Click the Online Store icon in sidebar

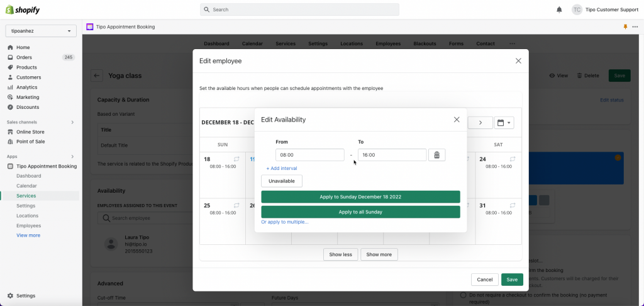click(10, 132)
